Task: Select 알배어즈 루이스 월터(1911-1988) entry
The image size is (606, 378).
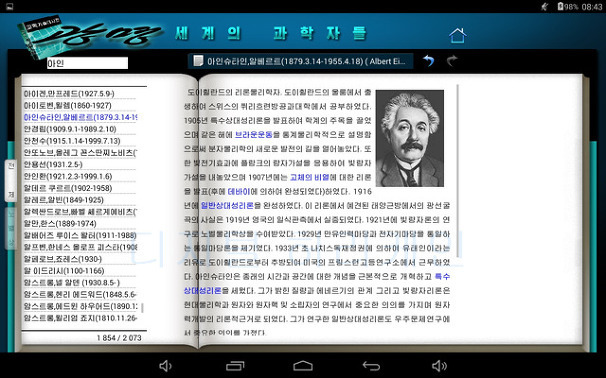Action: click(80, 235)
